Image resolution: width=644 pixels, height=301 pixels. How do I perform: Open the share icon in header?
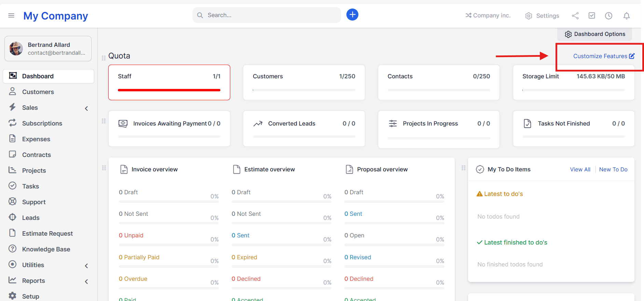click(575, 16)
